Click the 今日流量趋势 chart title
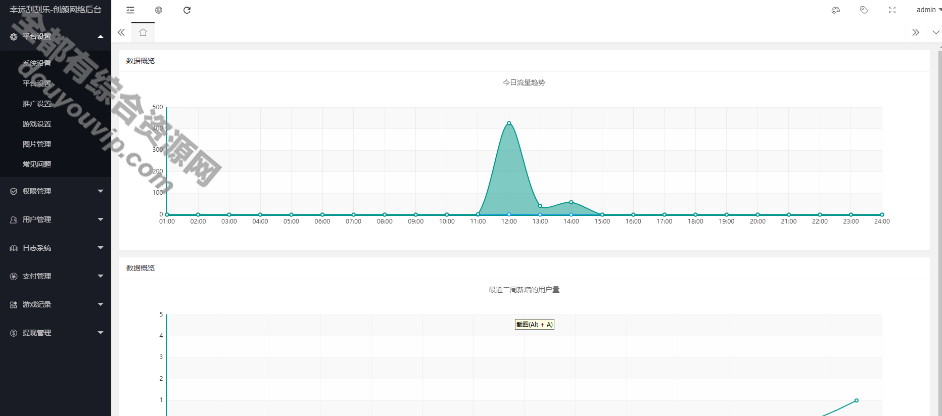The height and width of the screenshot is (416, 942). pos(524,83)
